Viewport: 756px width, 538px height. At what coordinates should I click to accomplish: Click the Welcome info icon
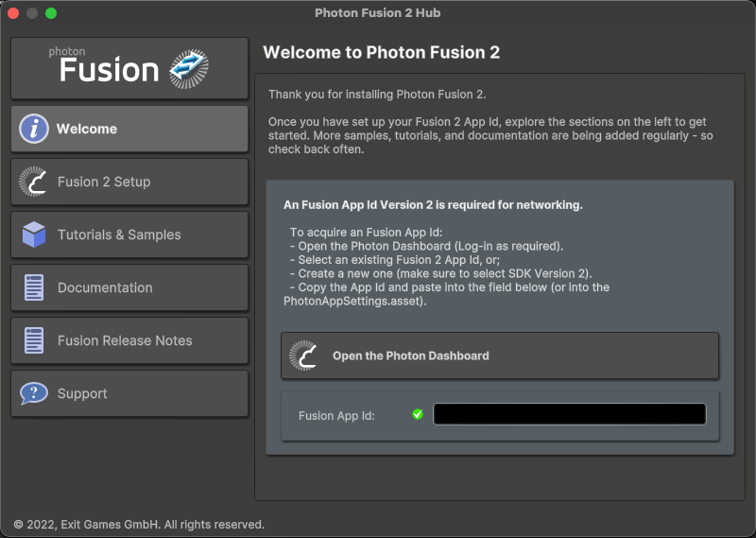[34, 129]
